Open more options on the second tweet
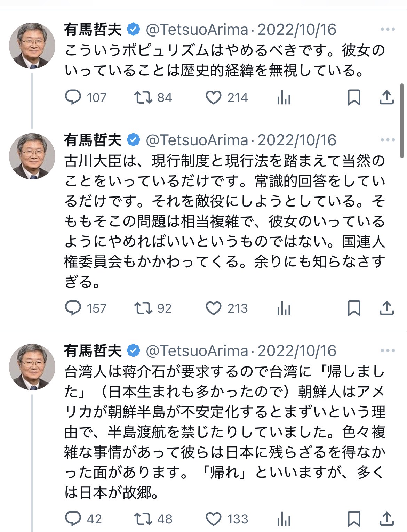Screen dimensions: 407x532 point(388,140)
